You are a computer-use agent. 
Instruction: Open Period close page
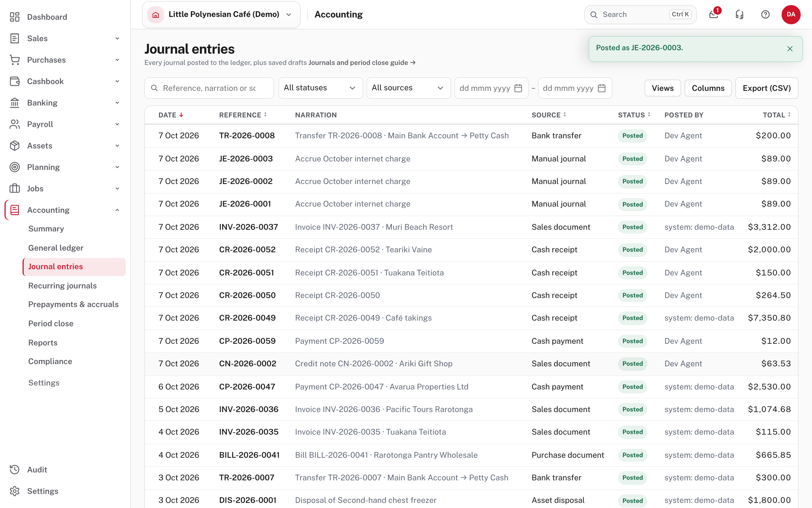coord(51,323)
